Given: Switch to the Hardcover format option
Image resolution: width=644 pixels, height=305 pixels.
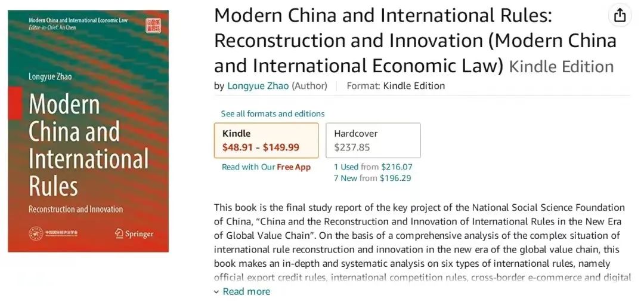Looking at the screenshot, I should (373, 140).
